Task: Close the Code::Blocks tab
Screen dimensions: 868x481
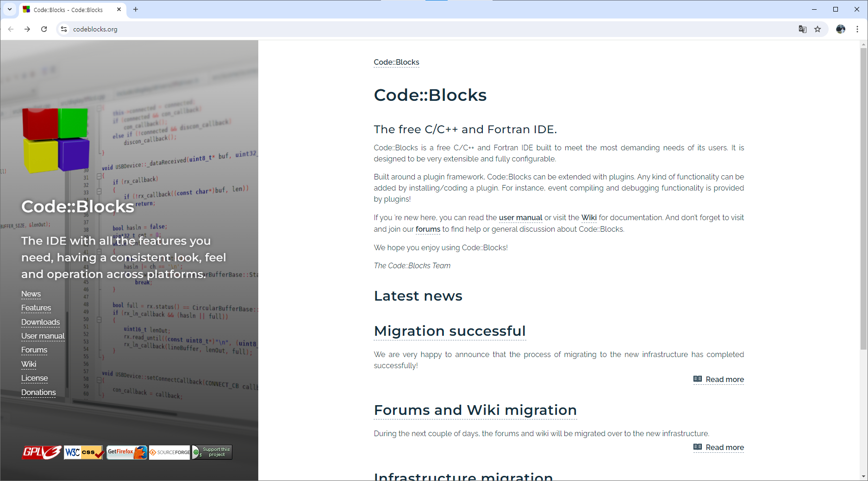Action: [119, 9]
